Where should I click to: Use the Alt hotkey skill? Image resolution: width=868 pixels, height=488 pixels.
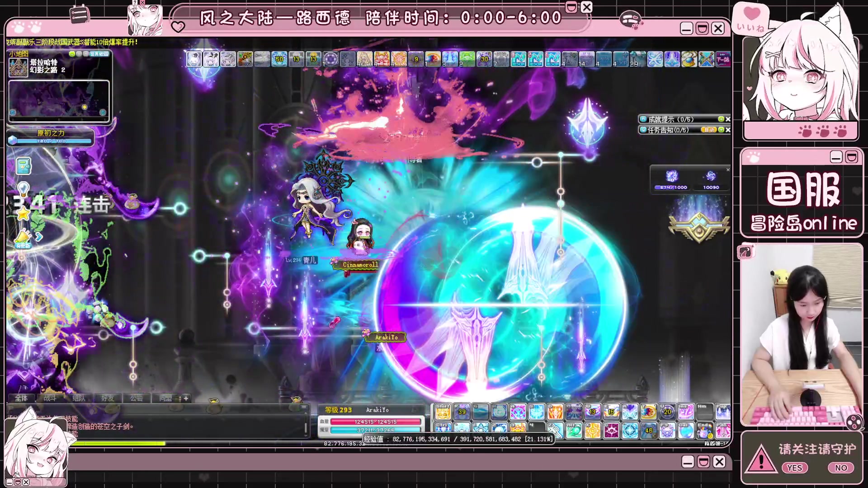(574, 431)
